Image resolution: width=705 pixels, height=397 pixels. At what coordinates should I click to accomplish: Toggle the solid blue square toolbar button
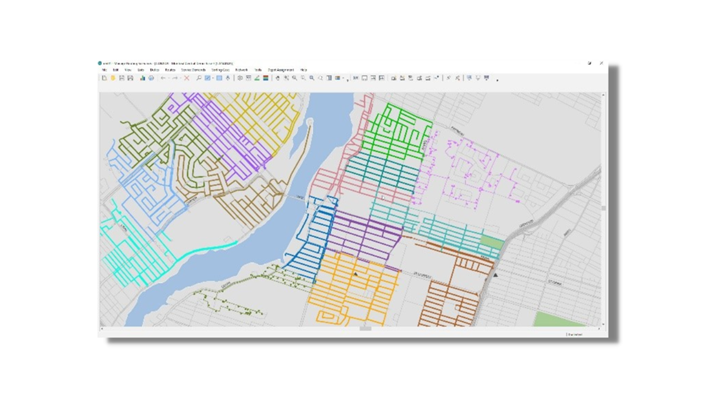(x=219, y=78)
